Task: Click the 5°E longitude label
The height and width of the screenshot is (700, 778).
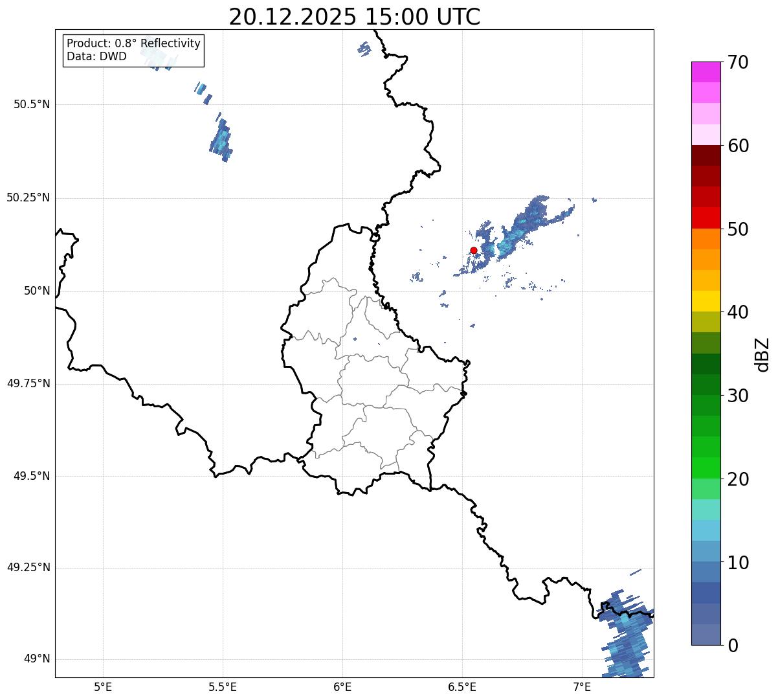Action: (x=103, y=686)
